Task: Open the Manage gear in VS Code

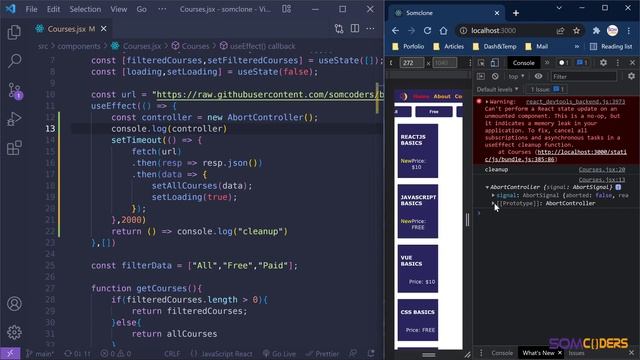Action: click(14, 332)
